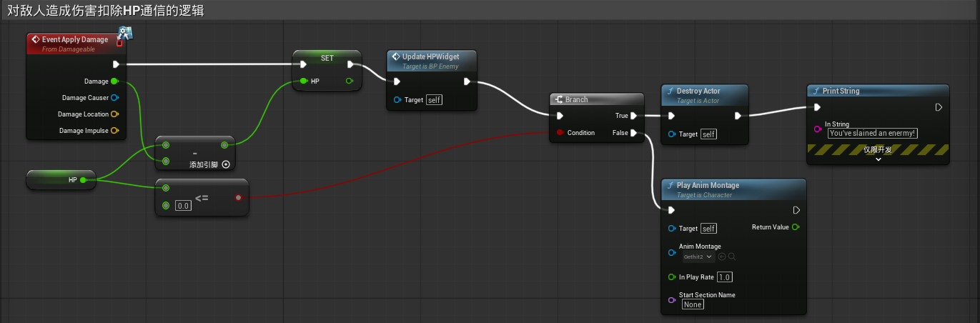Click the browse-to-asset magnifier beside Anim Montage
The width and height of the screenshot is (980, 323).
tap(732, 257)
